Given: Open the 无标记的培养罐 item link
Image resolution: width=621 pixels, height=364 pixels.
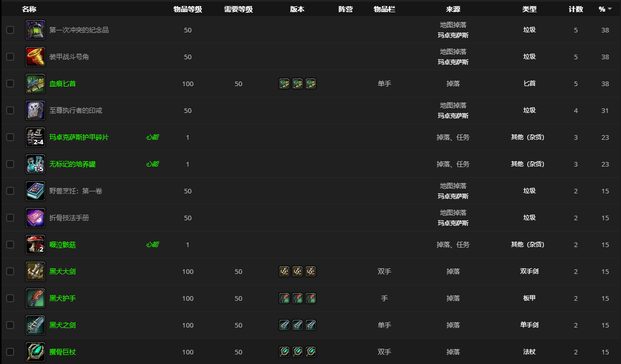Looking at the screenshot, I should (72, 164).
